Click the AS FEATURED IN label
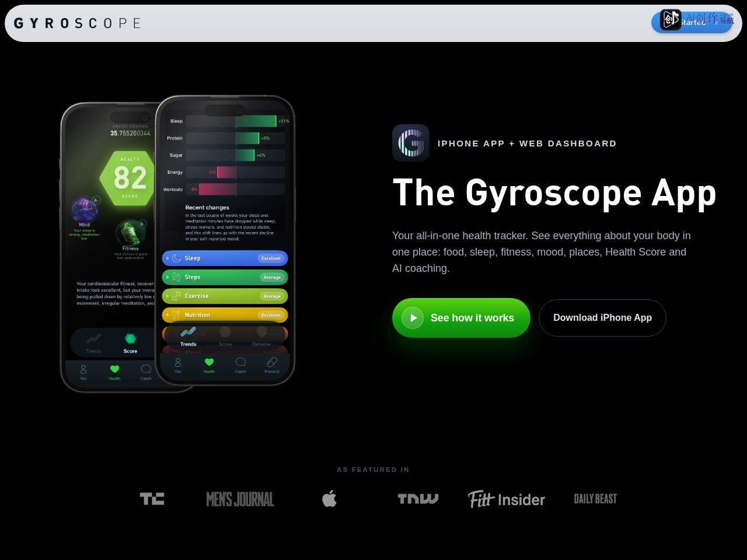The width and height of the screenshot is (747, 560). pyautogui.click(x=373, y=470)
